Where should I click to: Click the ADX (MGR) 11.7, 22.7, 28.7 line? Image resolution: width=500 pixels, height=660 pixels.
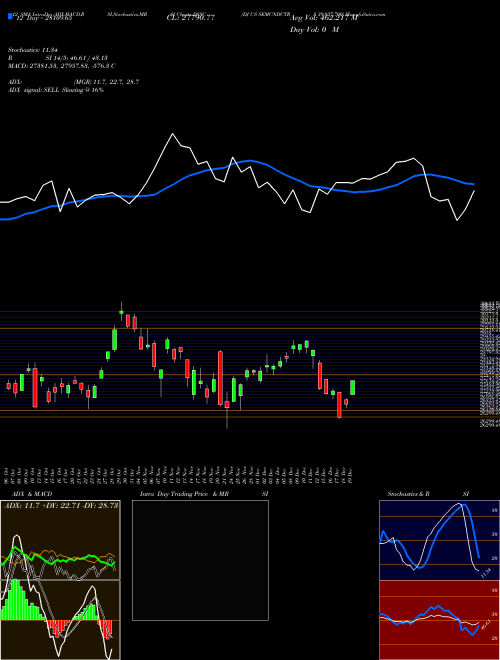pos(74,82)
